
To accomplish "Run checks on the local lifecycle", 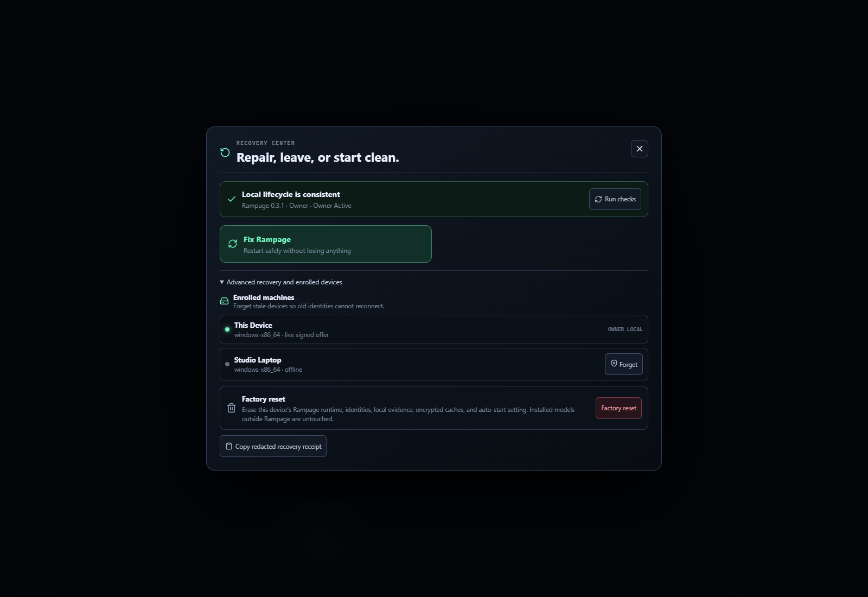I will (x=615, y=199).
